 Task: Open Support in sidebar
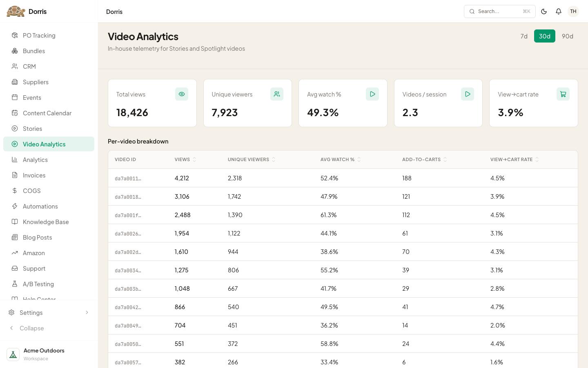point(49,269)
